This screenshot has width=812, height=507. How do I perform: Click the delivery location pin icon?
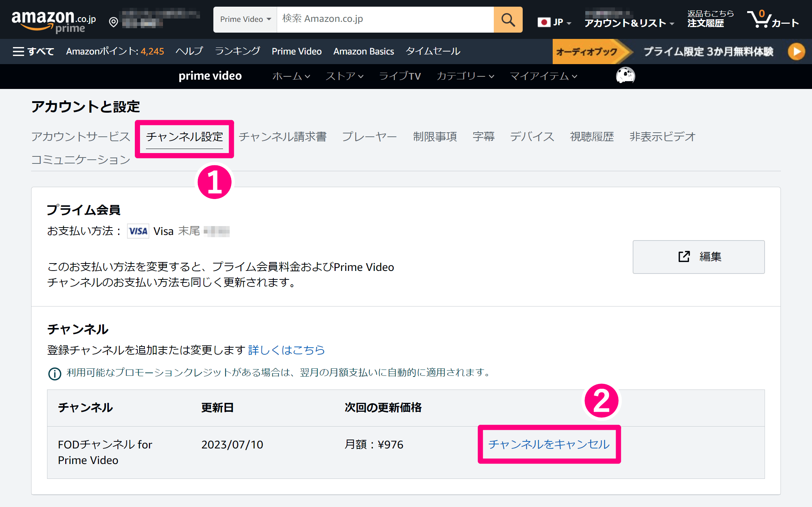[114, 22]
